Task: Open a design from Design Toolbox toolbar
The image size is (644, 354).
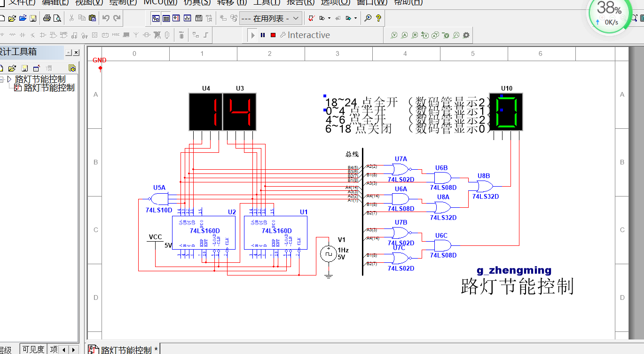Action: click(12, 68)
